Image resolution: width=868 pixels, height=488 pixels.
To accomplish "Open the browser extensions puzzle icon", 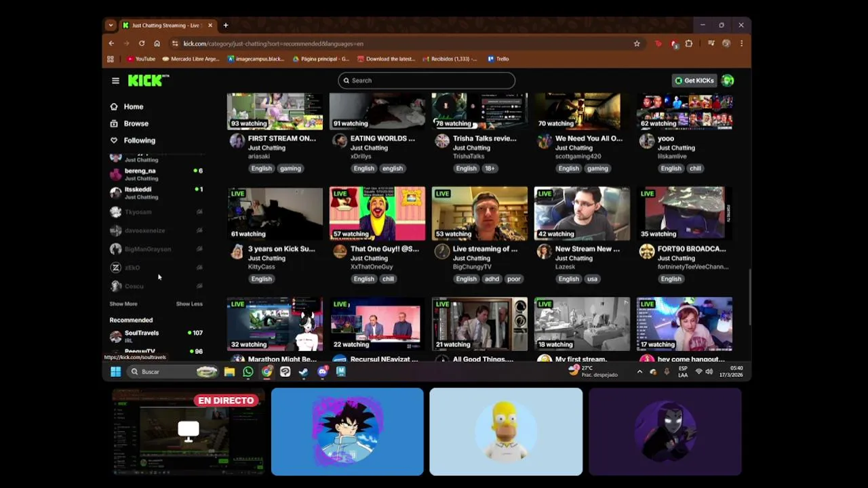I will point(689,43).
